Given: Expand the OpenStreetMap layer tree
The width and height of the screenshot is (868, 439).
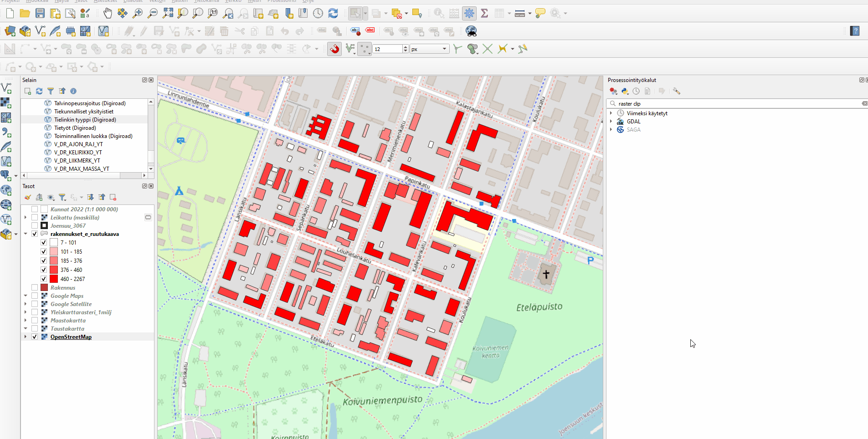Looking at the screenshot, I should (x=26, y=337).
